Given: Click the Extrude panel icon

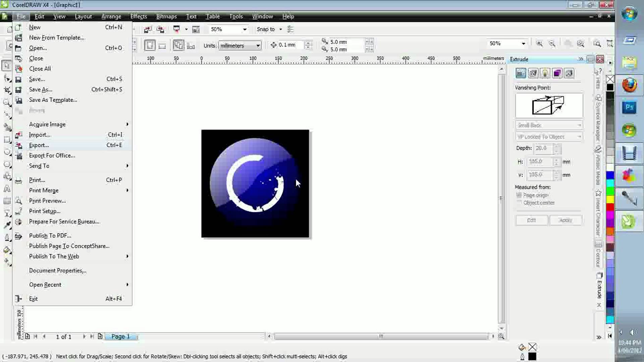Looking at the screenshot, I should click(x=521, y=73).
